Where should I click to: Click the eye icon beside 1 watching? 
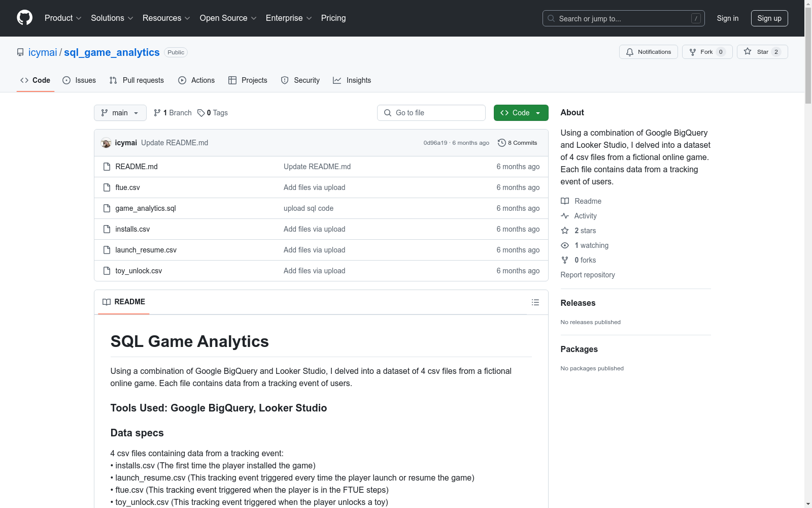565,245
